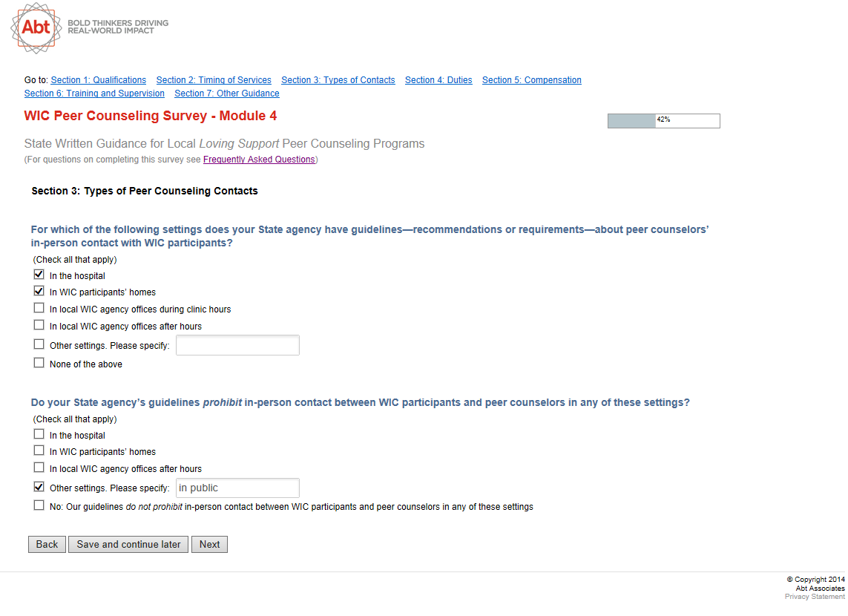
Task: Click 'Save and continue later' button
Action: point(128,544)
